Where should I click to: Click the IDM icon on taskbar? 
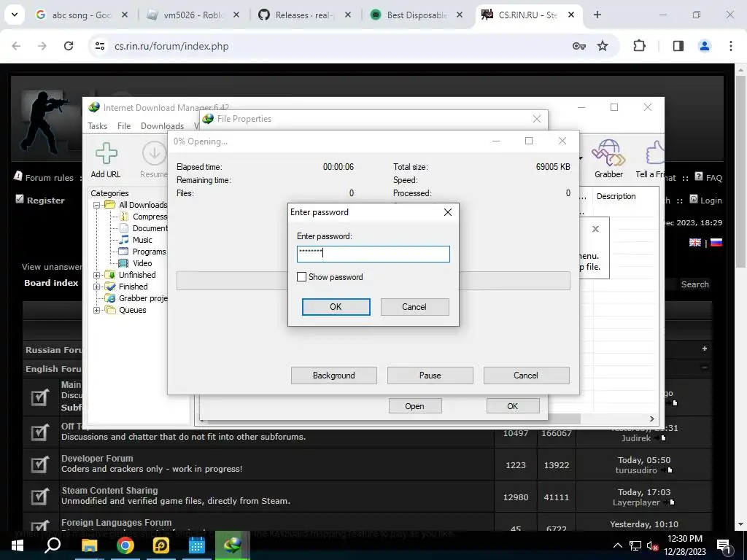tap(232, 545)
